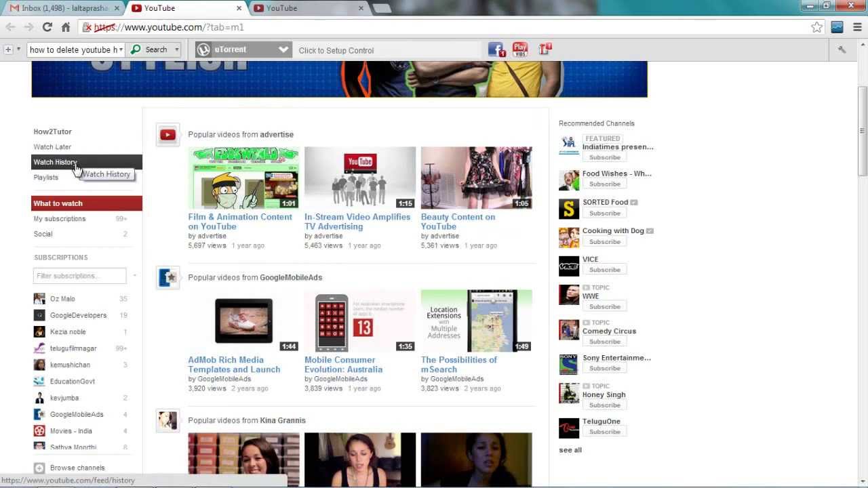Play the In-Stream Video Amplifies thumbnail
This screenshot has height=488, width=868.
(360, 178)
